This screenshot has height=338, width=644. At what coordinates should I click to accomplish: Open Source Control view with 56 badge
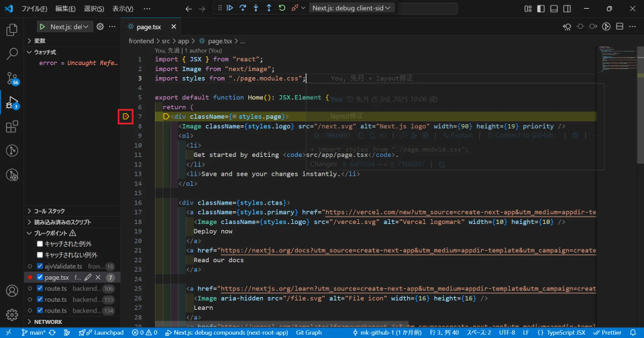(x=12, y=78)
